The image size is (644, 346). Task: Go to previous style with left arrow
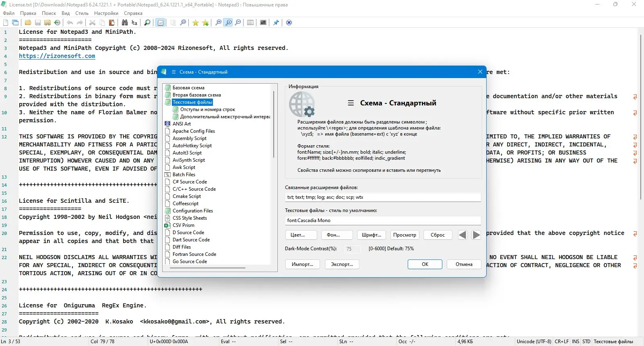[463, 235]
